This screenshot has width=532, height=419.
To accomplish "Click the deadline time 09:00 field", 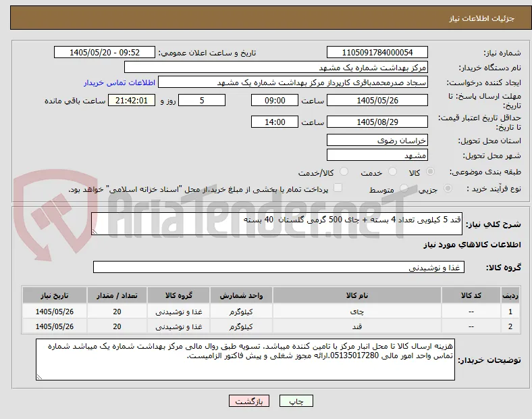I will pos(275,101).
